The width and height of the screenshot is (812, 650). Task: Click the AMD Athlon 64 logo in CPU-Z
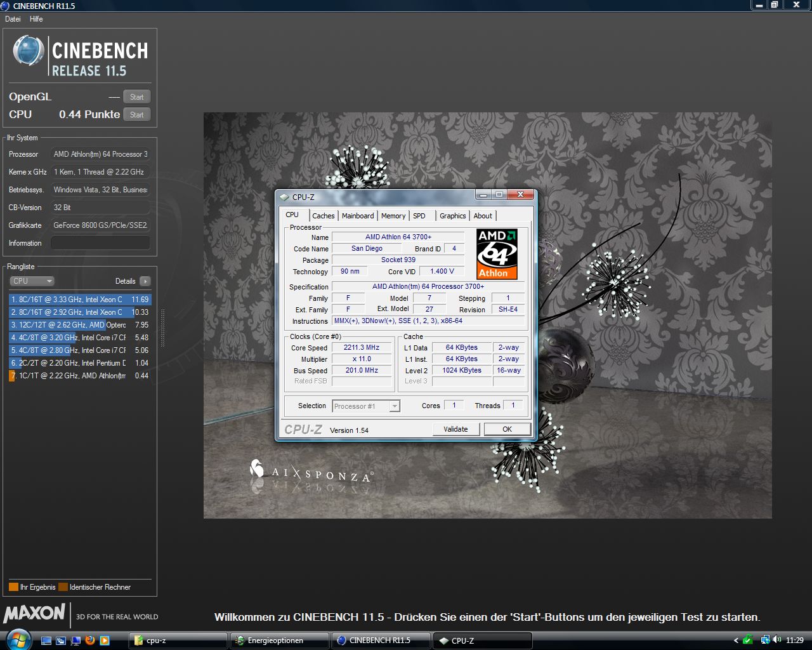497,254
